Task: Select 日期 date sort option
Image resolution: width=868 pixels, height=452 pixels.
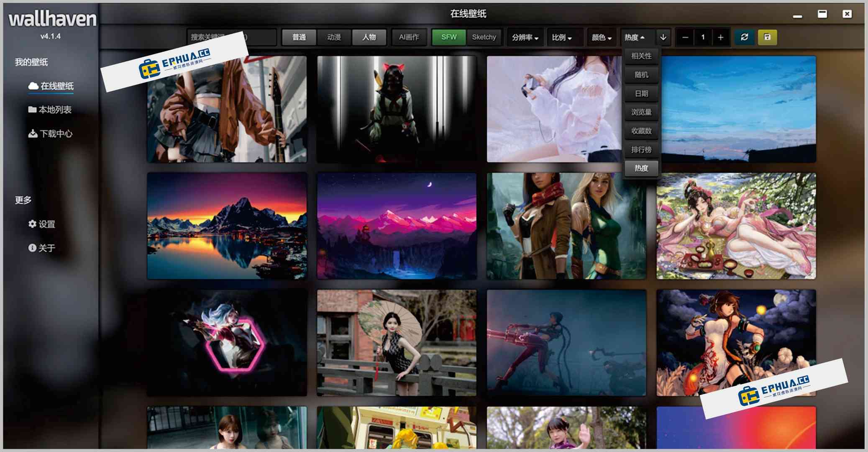Action: point(641,94)
